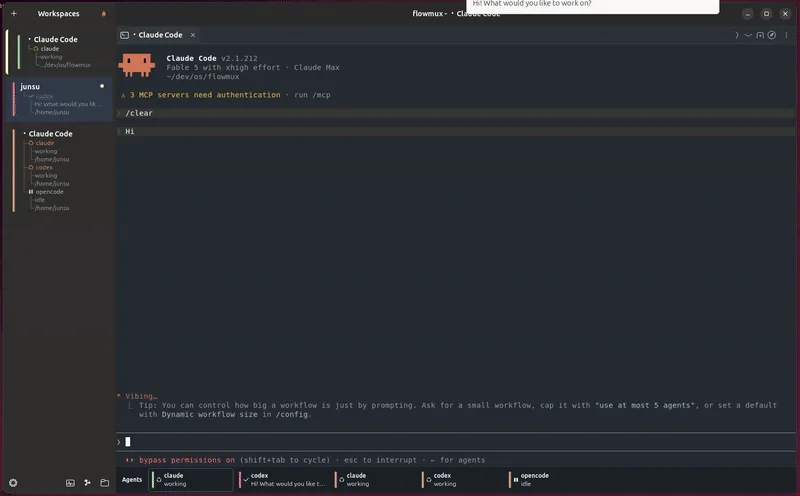Click 'idle' status under opencode in sidebar
The image size is (800, 496).
[40, 200]
